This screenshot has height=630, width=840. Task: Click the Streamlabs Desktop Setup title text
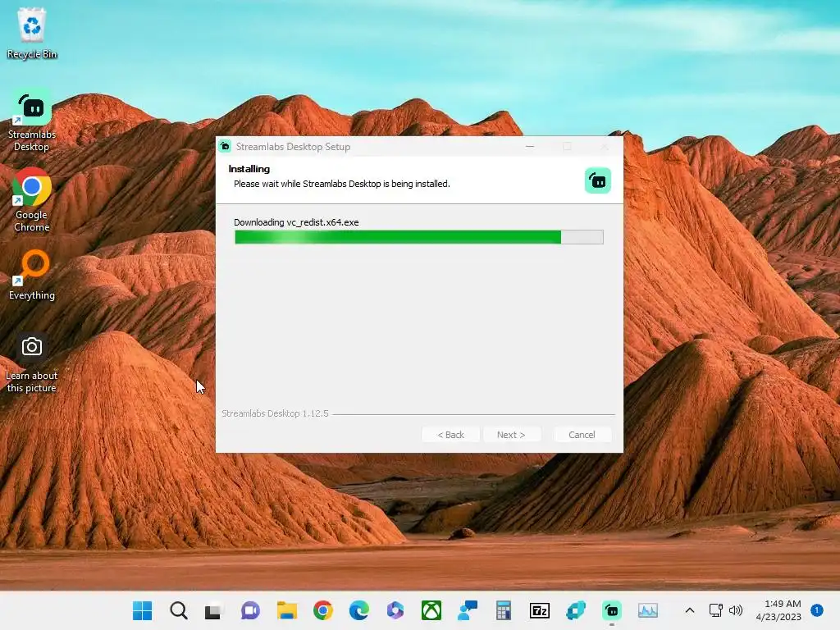tap(293, 146)
